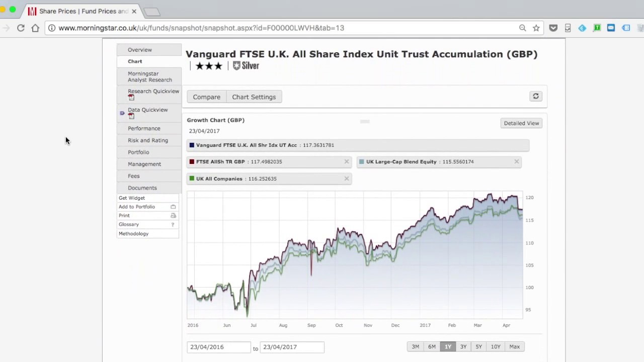Bookmark this page with the star icon
644x362 pixels.
[536, 28]
